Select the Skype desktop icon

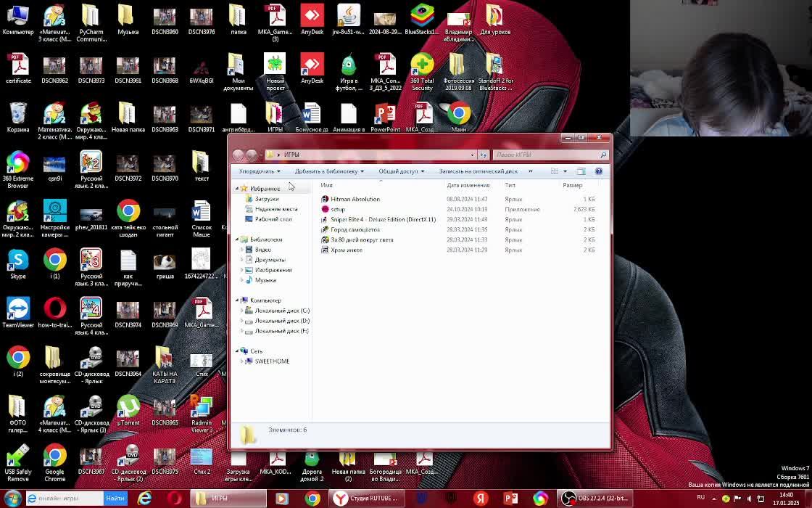tap(18, 261)
